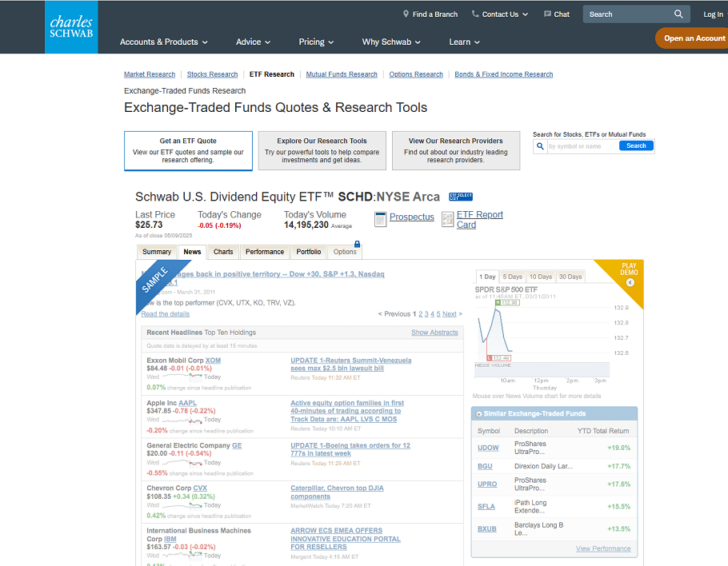
Task: Click the Next pagination link
Action: coord(450,314)
